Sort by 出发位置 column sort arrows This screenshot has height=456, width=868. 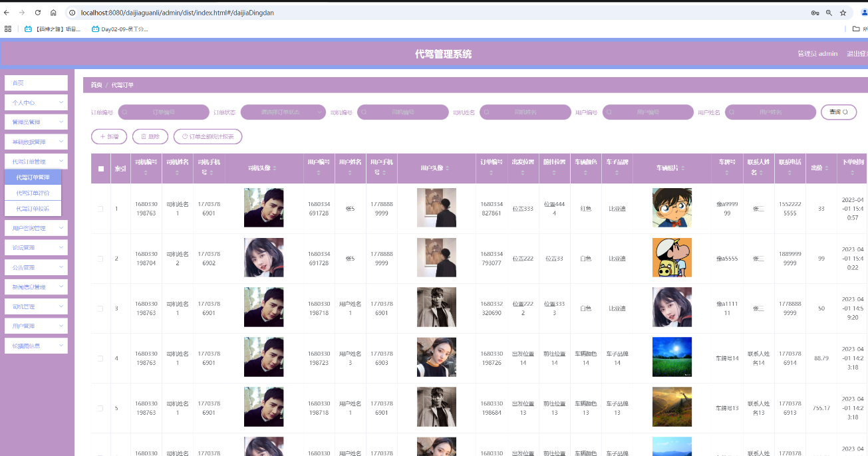[x=523, y=173]
